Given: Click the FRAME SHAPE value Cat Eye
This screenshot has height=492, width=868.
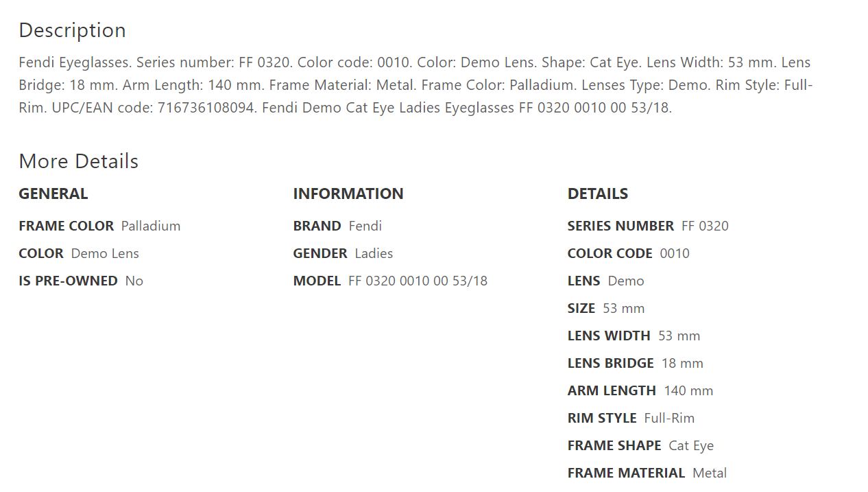Looking at the screenshot, I should [691, 445].
